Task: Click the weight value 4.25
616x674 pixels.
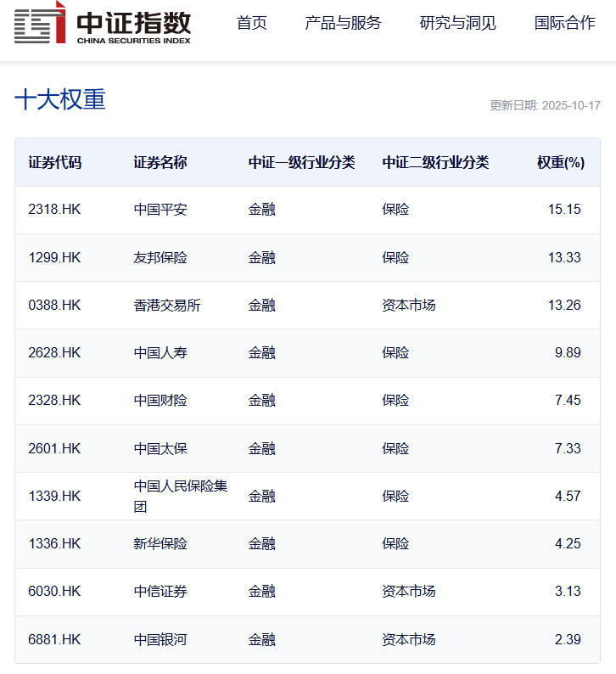Action: 568,544
